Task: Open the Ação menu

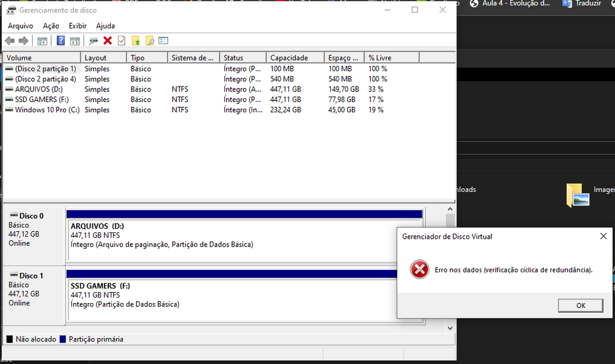Action: click(x=51, y=26)
